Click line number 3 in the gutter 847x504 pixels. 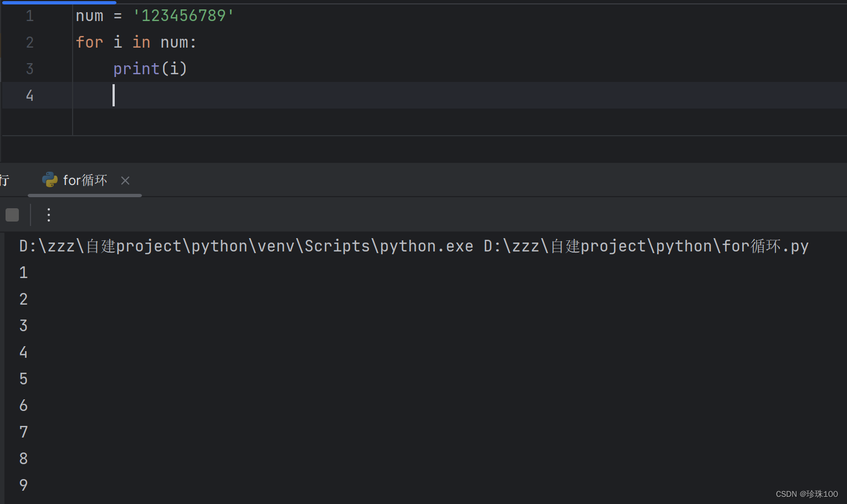point(30,69)
